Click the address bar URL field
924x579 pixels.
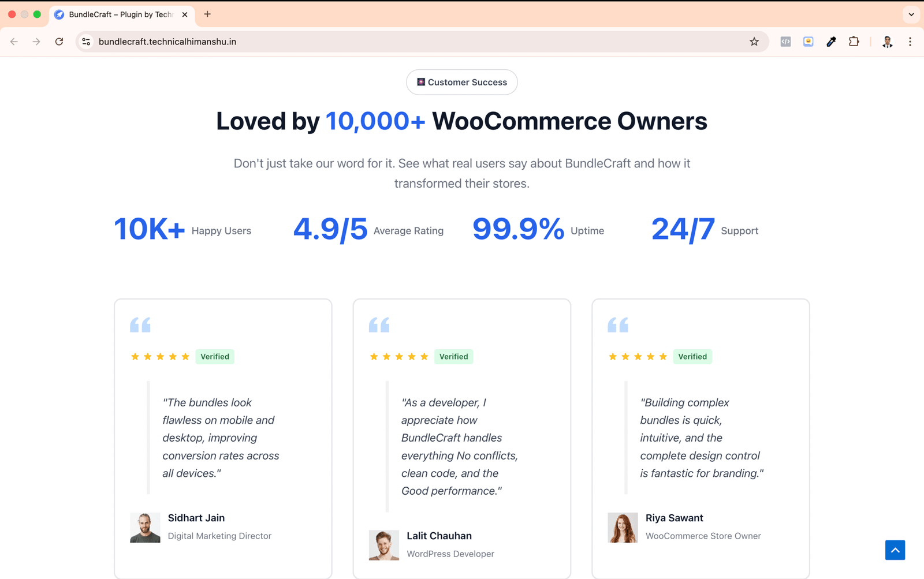404,42
